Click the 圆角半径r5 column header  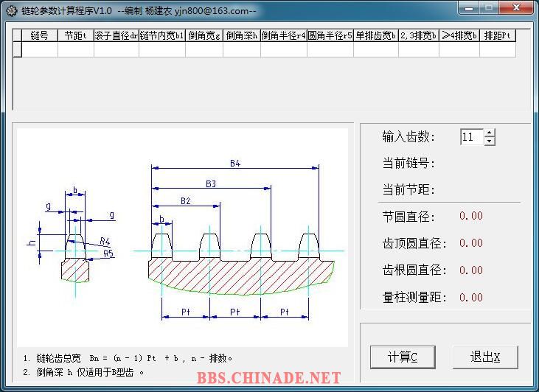[x=330, y=35]
